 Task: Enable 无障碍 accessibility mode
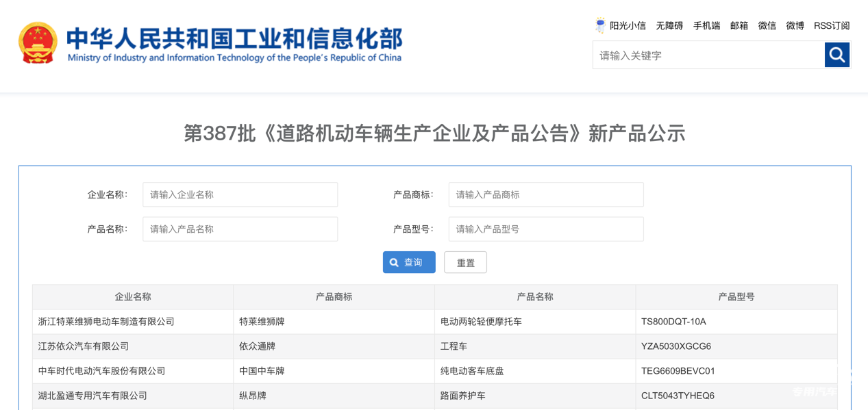669,25
